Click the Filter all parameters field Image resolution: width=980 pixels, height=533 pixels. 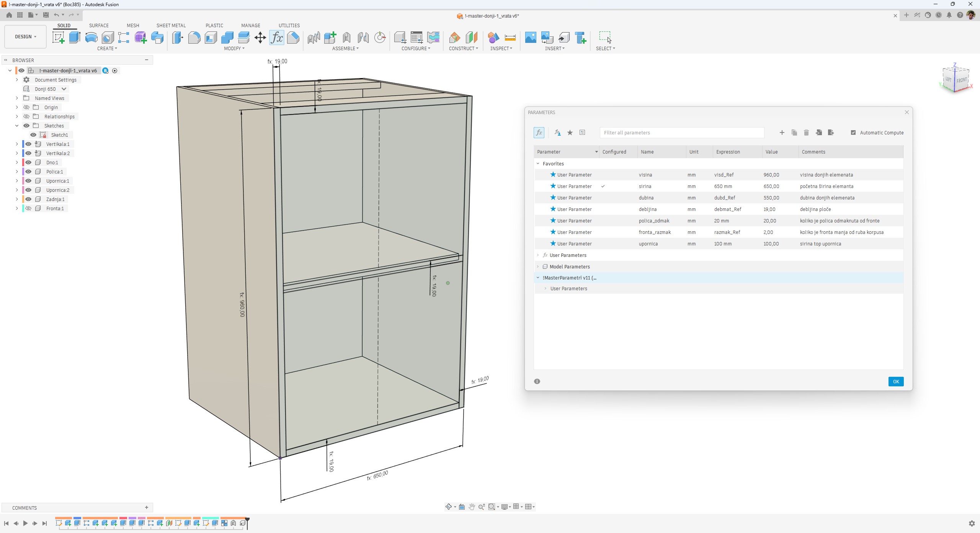(681, 132)
